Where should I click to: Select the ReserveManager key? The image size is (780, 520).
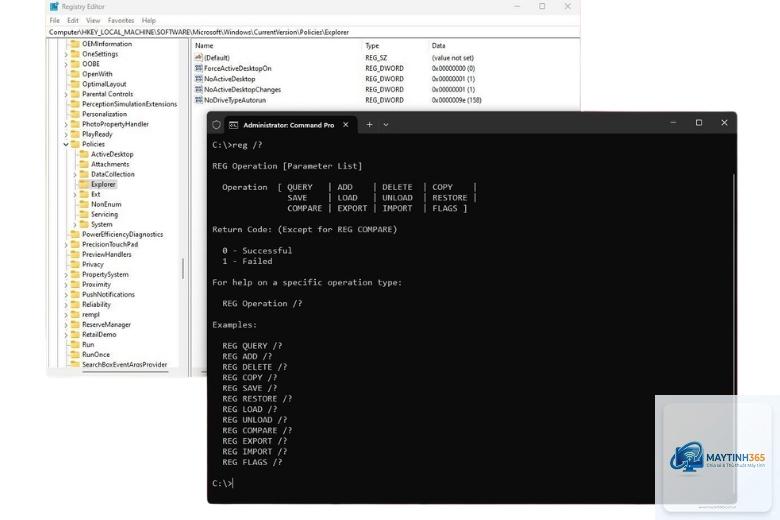click(x=106, y=324)
